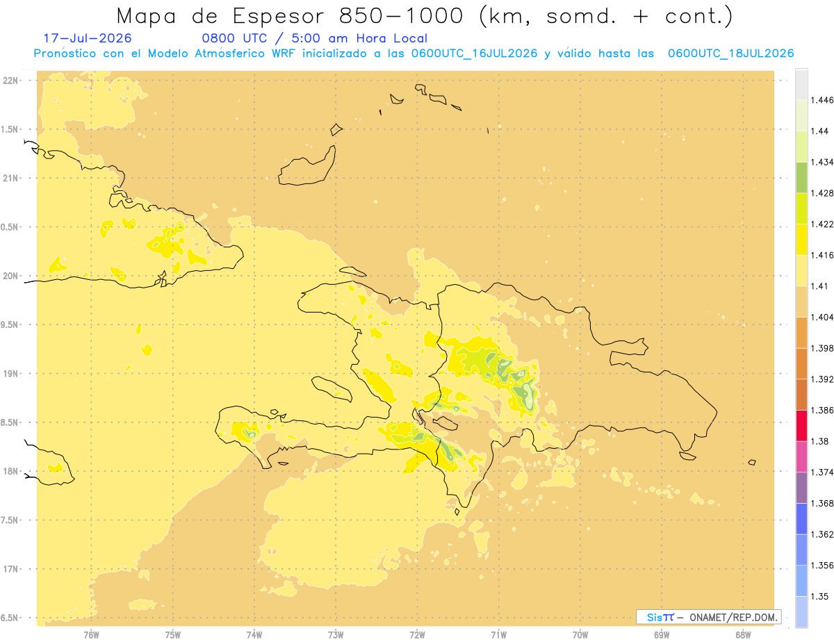Click the "1.35" colorbar value
Image resolution: width=834 pixels, height=644 pixels.
(x=819, y=596)
